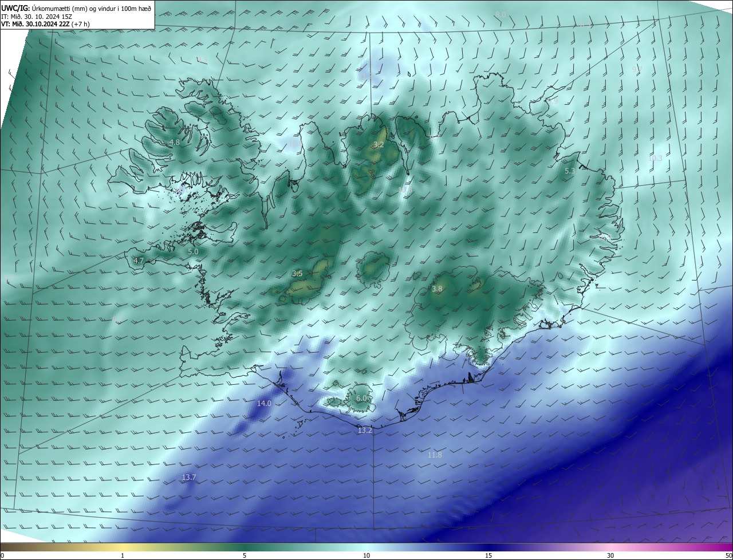Click the 4.8 value over the Westfjords
The height and width of the screenshot is (560, 733).
pos(175,142)
